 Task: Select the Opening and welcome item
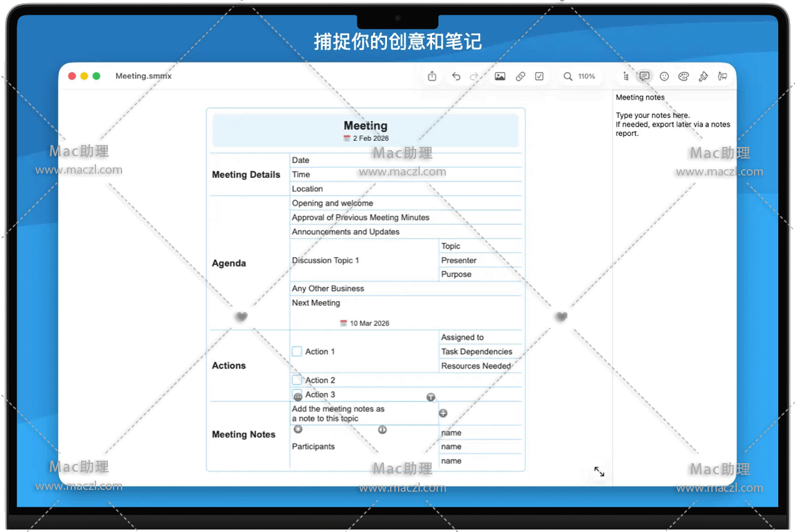coord(406,203)
